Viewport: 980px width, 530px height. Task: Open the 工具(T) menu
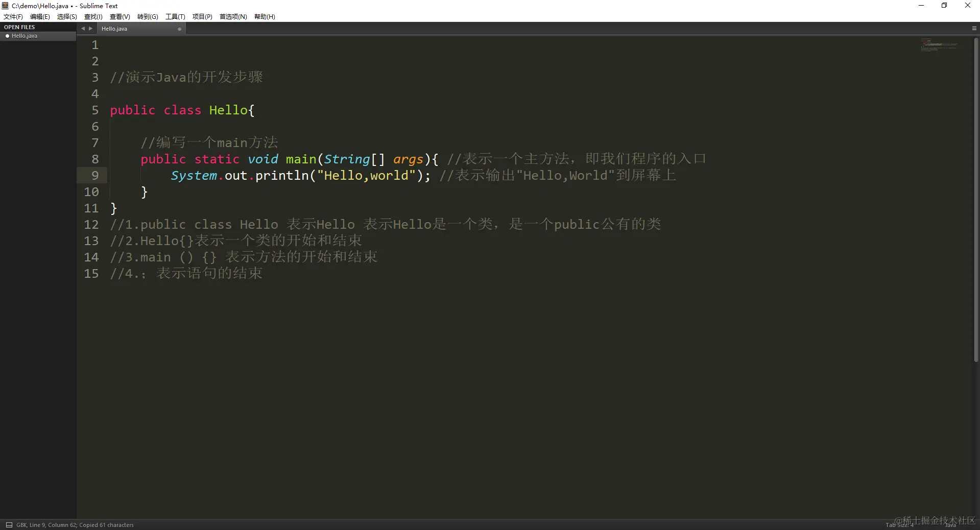point(175,16)
